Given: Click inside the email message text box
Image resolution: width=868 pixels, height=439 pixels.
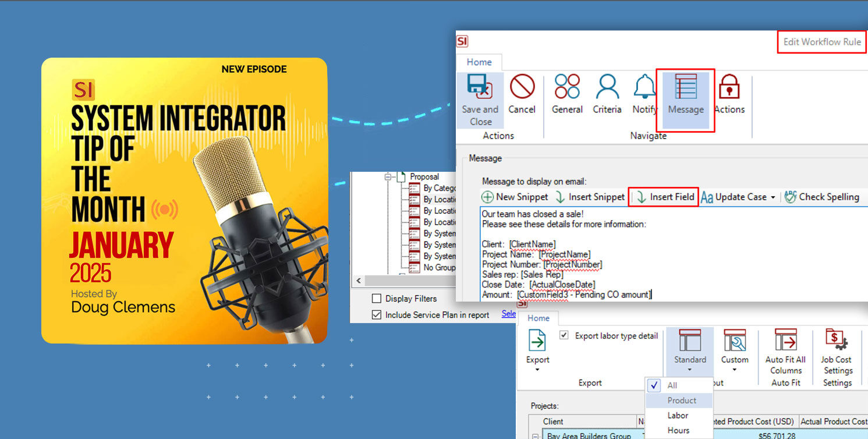Looking at the screenshot, I should (673, 253).
